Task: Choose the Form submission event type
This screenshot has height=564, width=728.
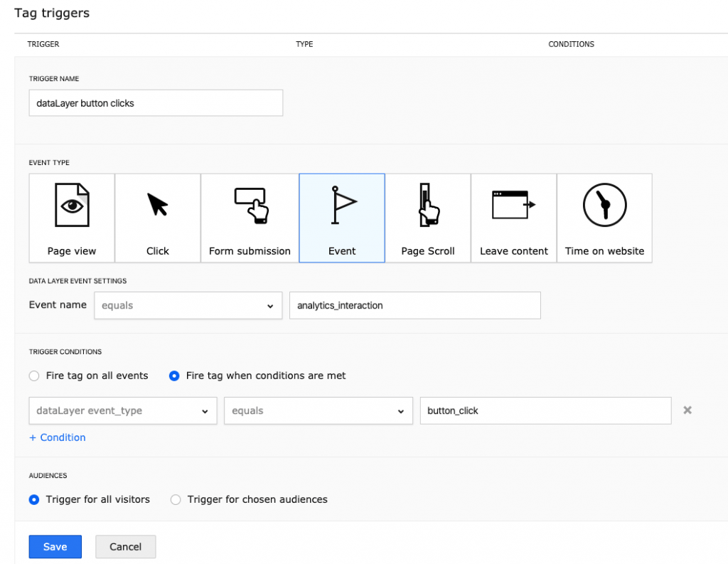Action: pos(250,217)
